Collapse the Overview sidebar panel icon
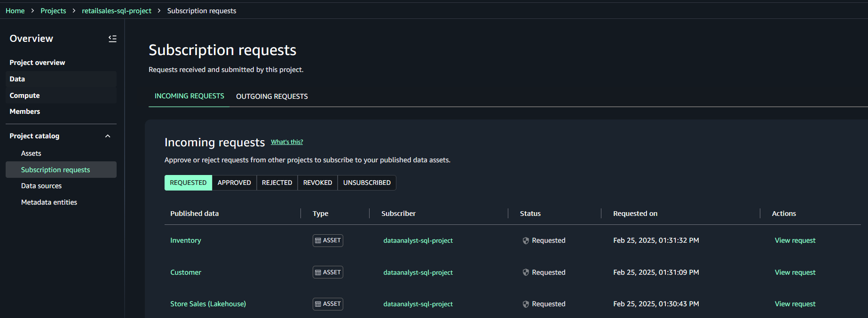This screenshot has height=318, width=868. click(x=112, y=39)
